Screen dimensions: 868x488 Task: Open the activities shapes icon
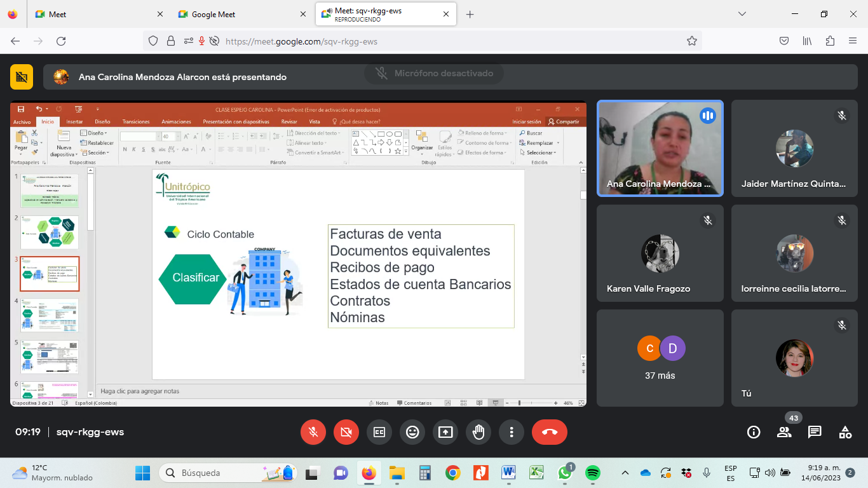845,432
